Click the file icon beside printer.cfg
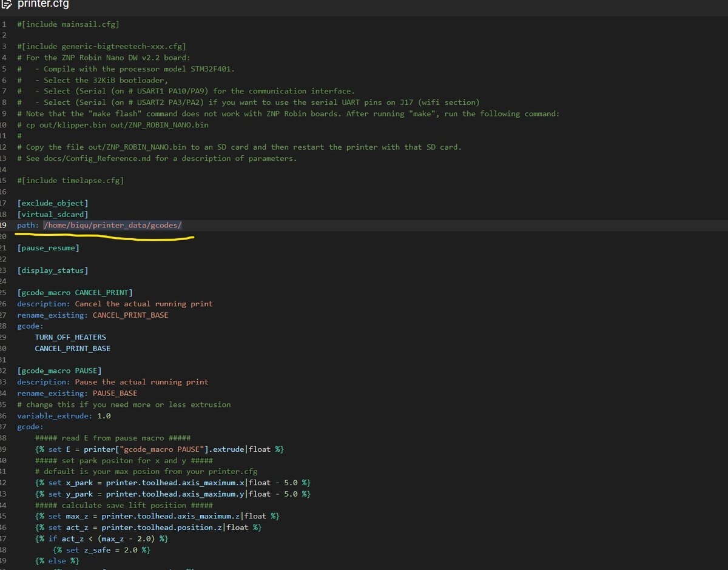Image resolution: width=728 pixels, height=570 pixels. pyautogui.click(x=5, y=4)
